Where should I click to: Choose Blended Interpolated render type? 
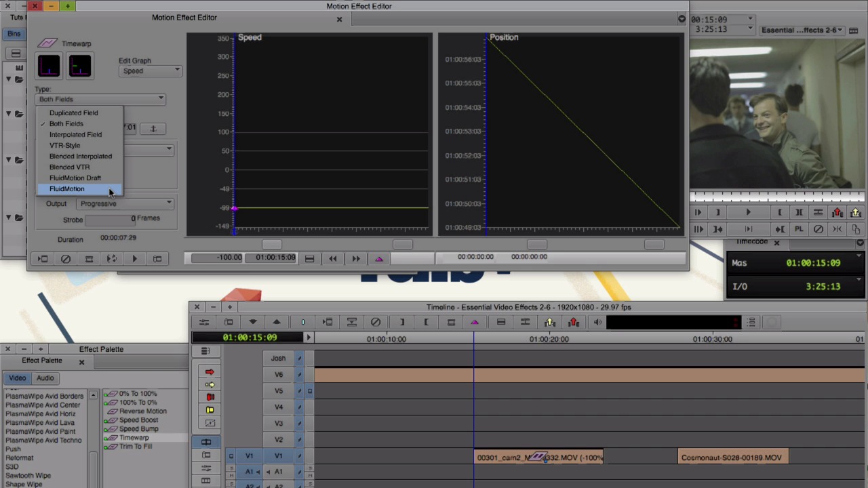(x=80, y=157)
